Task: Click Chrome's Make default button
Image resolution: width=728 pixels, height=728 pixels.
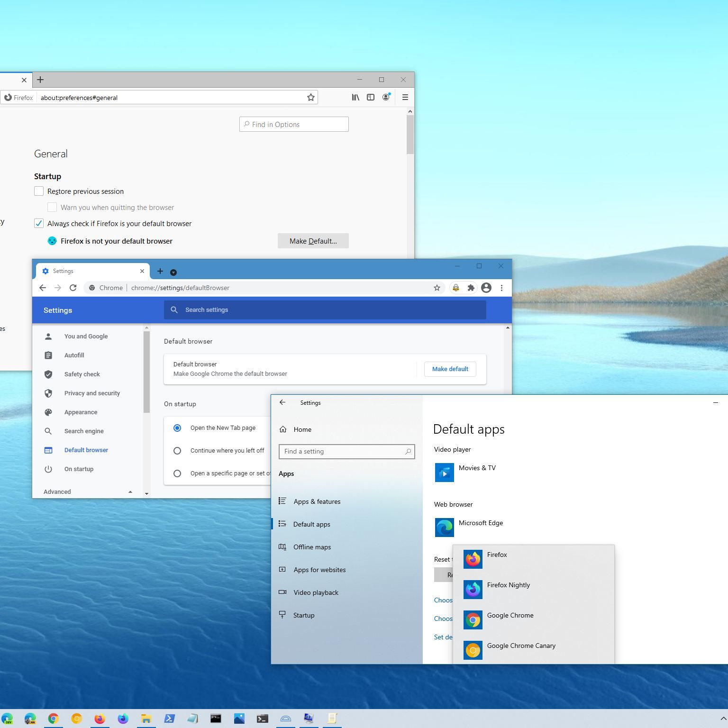Action: pos(450,369)
